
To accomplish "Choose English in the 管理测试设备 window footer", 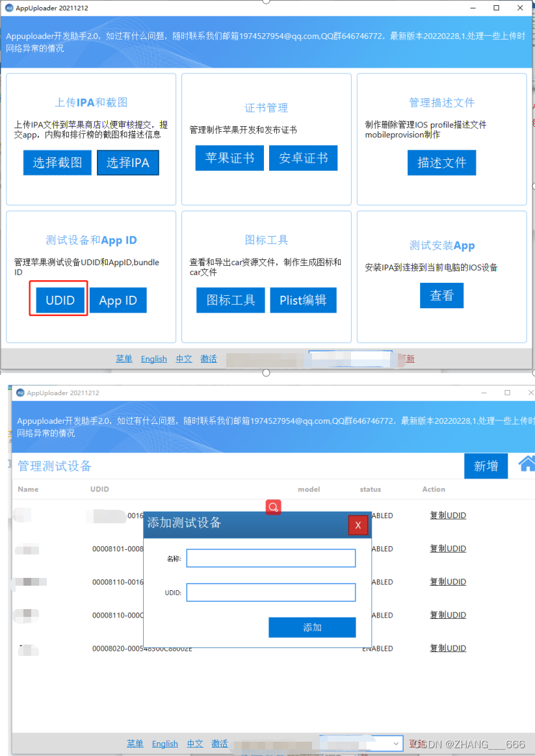I will click(165, 744).
